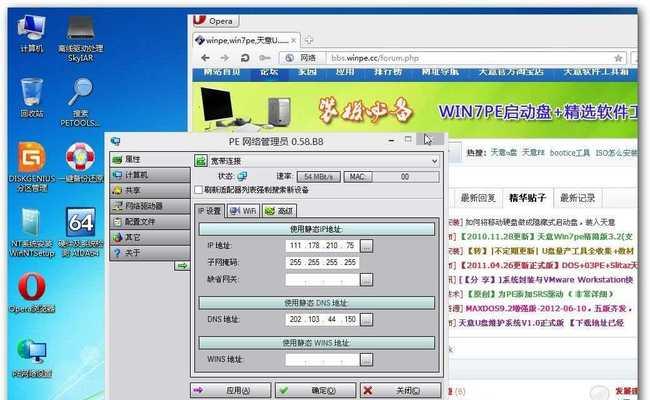The height and width of the screenshot is (400, 650).
Task: Toggle 刷新适配器列表 checkbox
Action: [199, 190]
